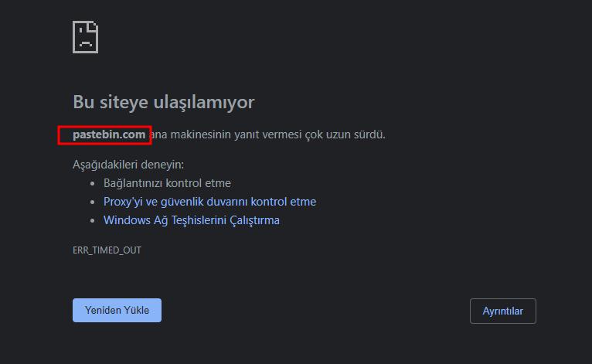Open Proxy'yi ve güvenlik duvarını kontrol etme link

[x=210, y=202]
